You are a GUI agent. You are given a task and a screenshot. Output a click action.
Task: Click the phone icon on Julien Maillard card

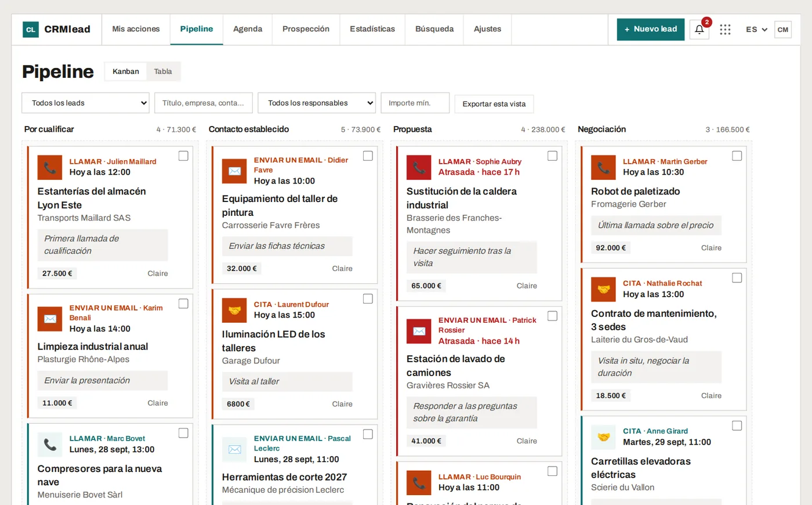(50, 168)
